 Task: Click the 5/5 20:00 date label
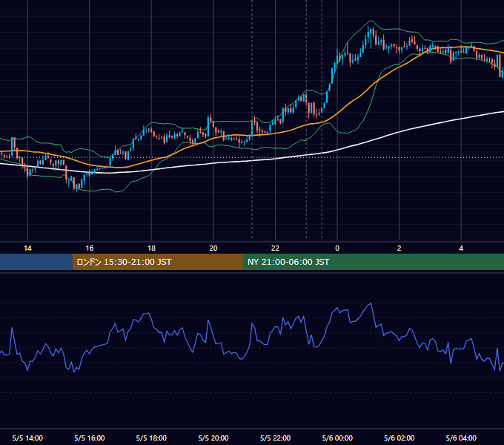pyautogui.click(x=213, y=438)
